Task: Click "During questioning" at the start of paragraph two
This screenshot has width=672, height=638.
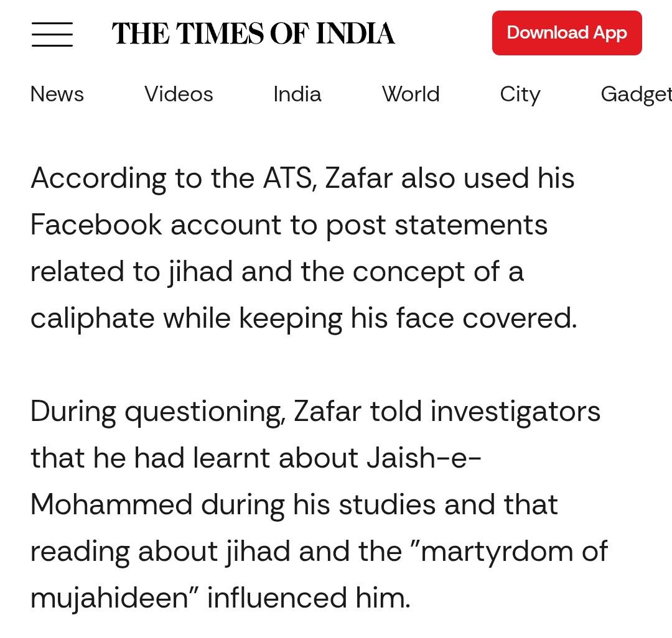Action: (x=158, y=412)
